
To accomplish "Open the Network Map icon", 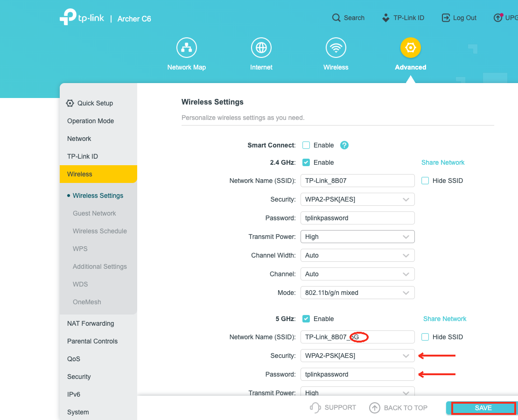I will (x=187, y=48).
